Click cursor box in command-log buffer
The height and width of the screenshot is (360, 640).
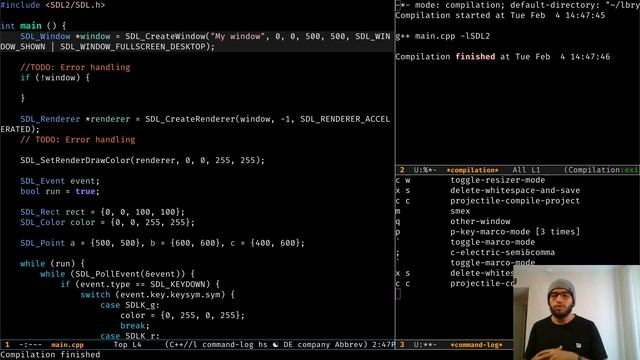pyautogui.click(x=398, y=294)
